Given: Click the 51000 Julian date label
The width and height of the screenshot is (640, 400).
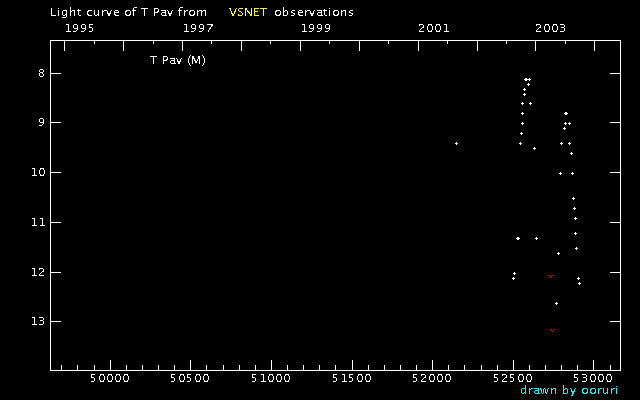Looking at the screenshot, I should [271, 378].
